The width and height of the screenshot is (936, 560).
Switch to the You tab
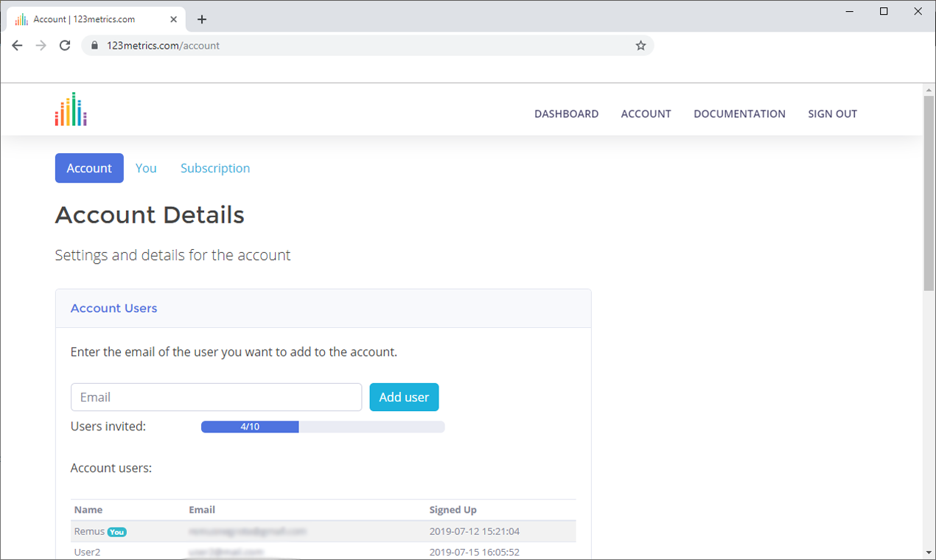(146, 168)
